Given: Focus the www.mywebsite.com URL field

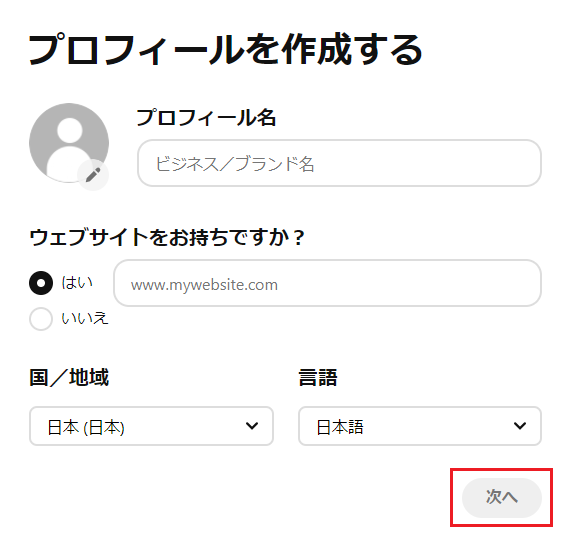Looking at the screenshot, I should click(x=328, y=283).
